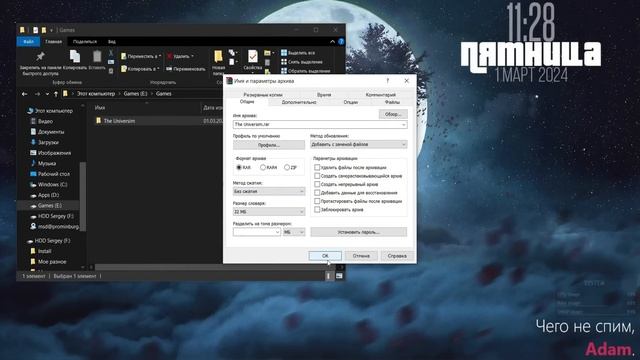
Task: Open the split volume size combo box
Action: coord(256,232)
